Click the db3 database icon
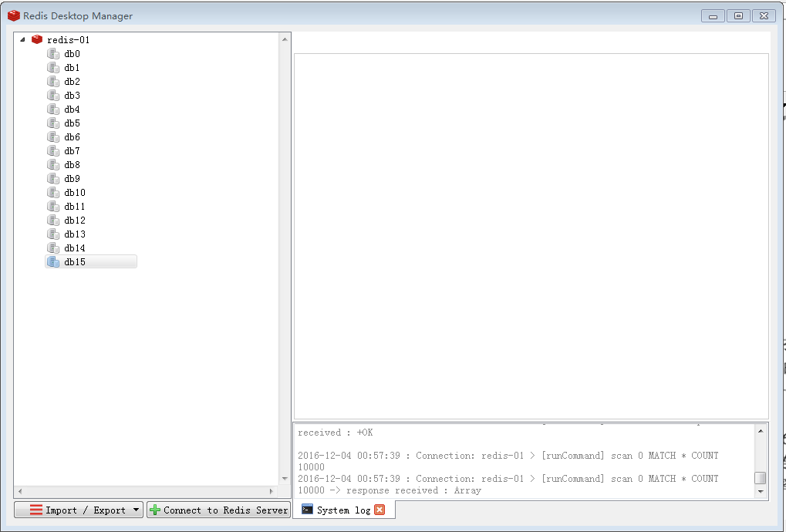This screenshot has width=786, height=532. (x=53, y=95)
